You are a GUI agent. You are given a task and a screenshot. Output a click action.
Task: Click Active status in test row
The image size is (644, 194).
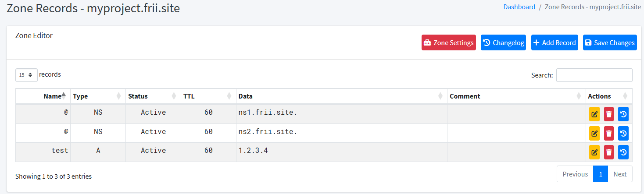[x=153, y=150]
